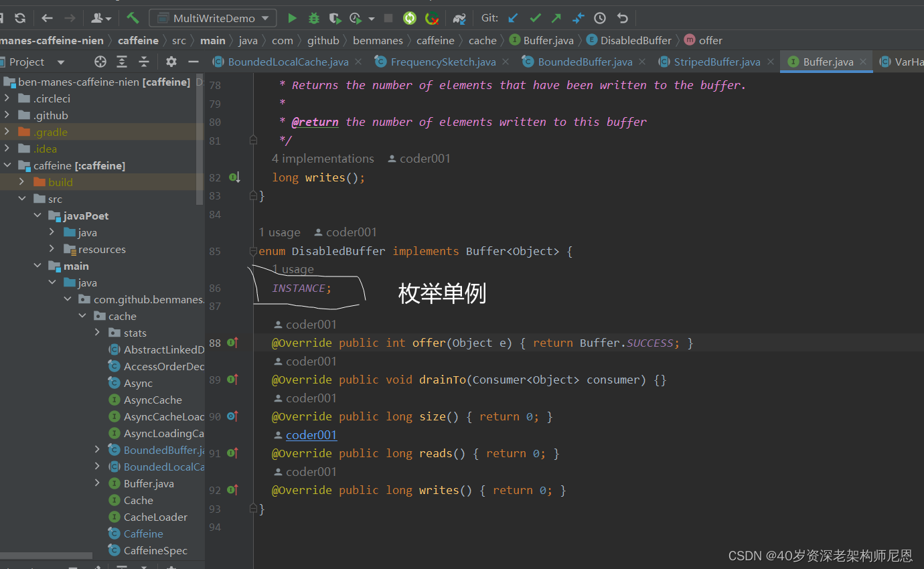
Task: Click the Project panel horizontal scrollbar
Action: (46, 556)
